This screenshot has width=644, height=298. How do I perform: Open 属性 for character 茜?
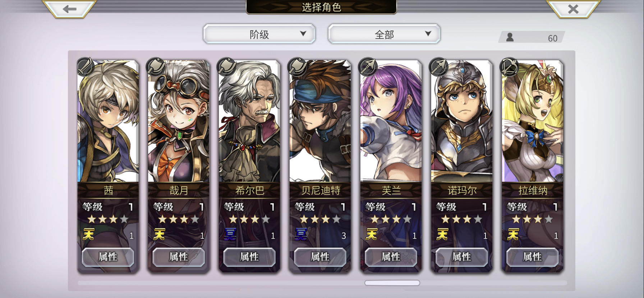pyautogui.click(x=108, y=257)
